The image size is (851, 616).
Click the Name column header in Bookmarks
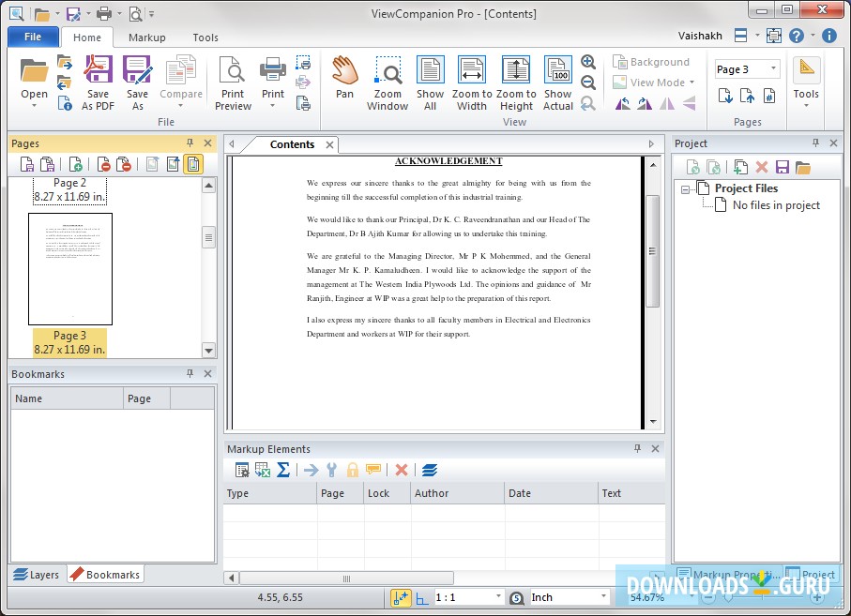pyautogui.click(x=67, y=398)
